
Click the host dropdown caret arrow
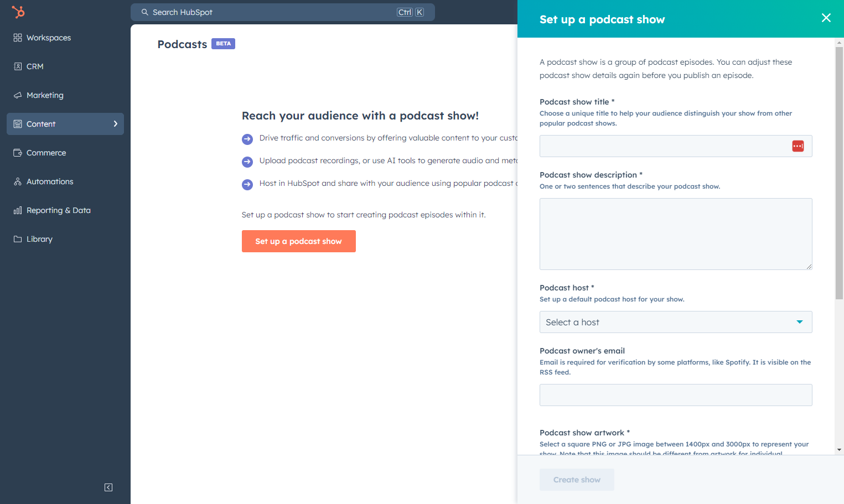pos(799,322)
